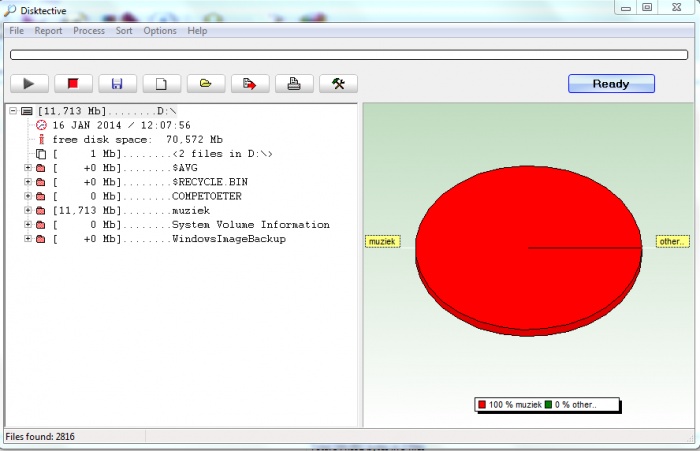Print the report using printer icon
Viewport: 700px width, 451px height.
pyautogui.click(x=294, y=84)
